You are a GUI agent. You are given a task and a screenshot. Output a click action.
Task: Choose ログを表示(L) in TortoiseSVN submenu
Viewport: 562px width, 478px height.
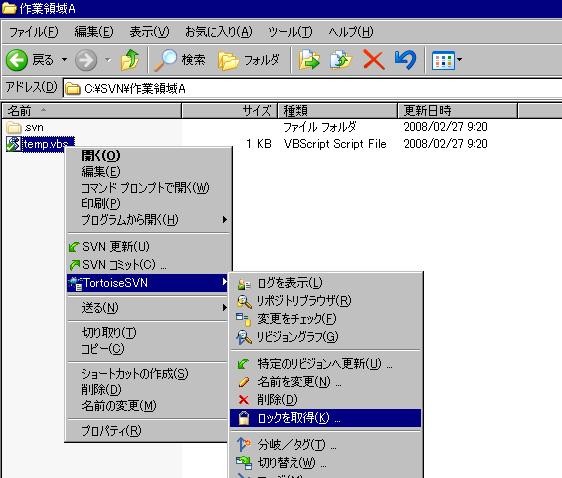click(325, 283)
